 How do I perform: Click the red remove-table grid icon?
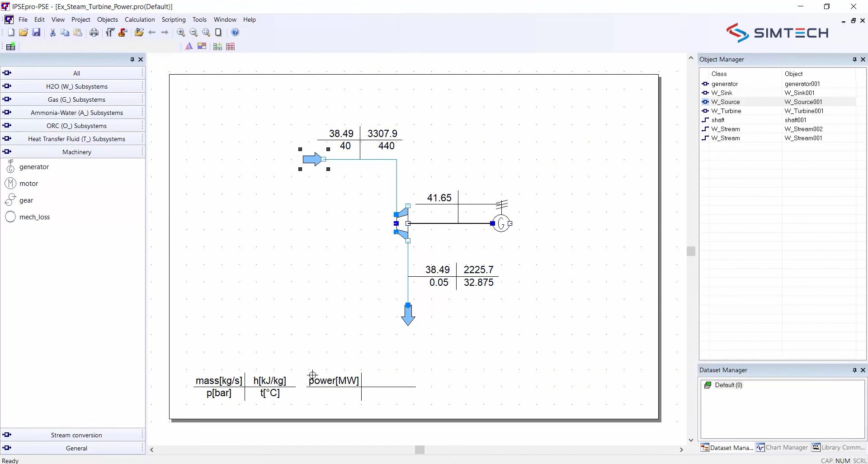(x=230, y=47)
